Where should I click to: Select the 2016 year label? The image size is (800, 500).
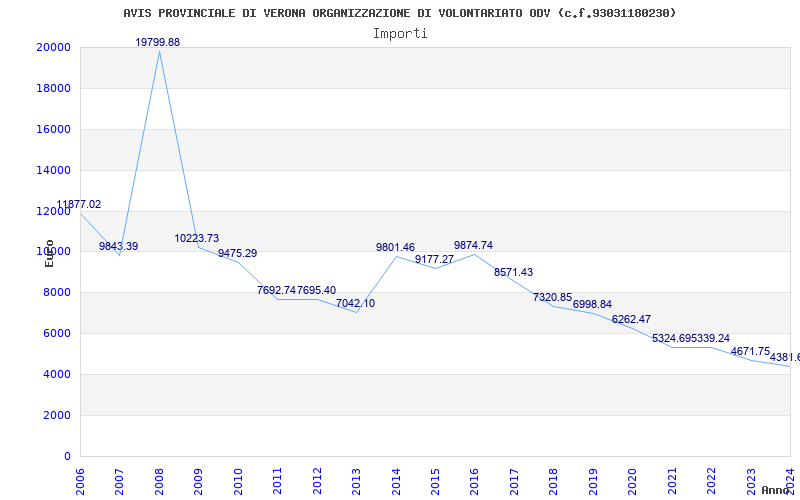pos(474,481)
